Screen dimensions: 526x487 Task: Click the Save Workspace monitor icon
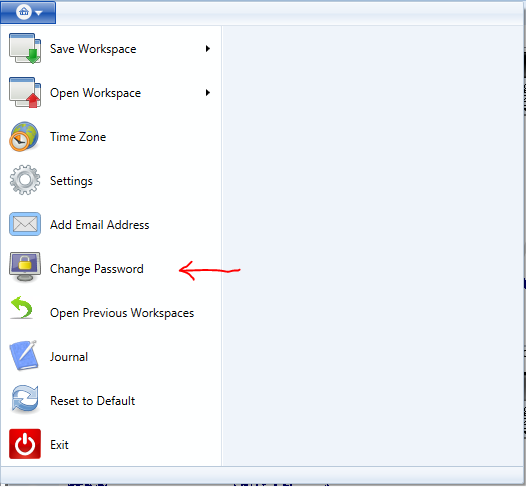[25, 49]
